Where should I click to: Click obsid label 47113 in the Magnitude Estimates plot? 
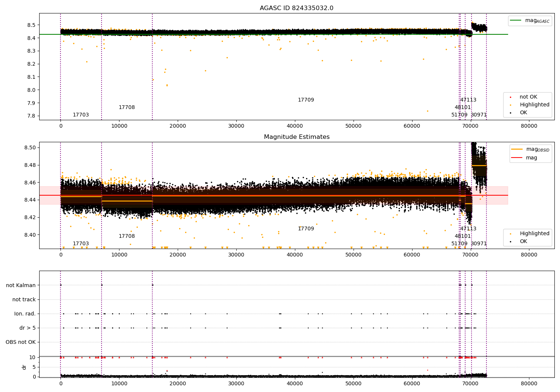coord(468,229)
